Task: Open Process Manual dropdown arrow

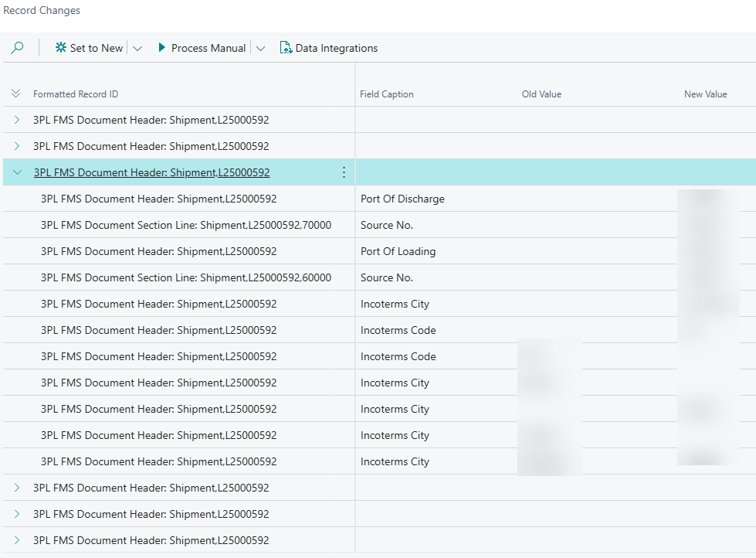Action: pos(260,48)
